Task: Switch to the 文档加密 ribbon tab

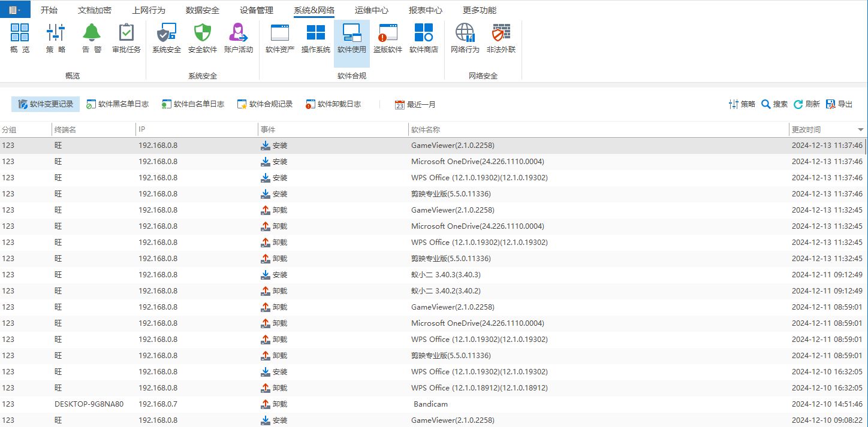Action: point(95,10)
